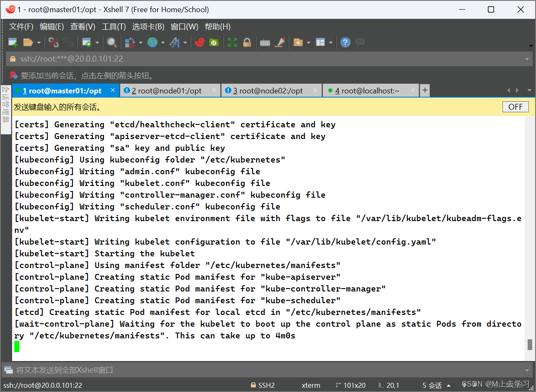Click the New session toolbar icon
This screenshot has width=536, height=392.
(13, 42)
